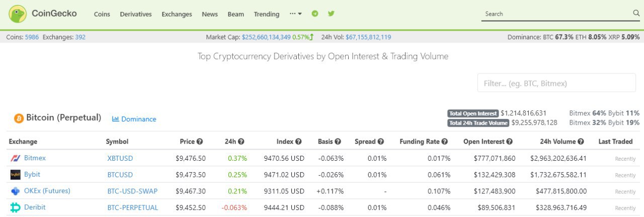Click the Bitmex exchange logo icon
644x217 pixels.
tap(15, 158)
